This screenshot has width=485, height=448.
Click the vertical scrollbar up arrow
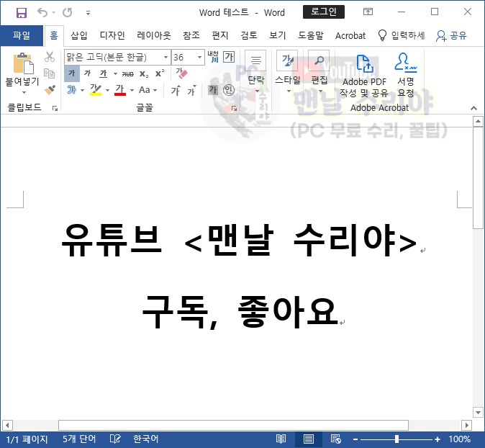pyautogui.click(x=478, y=122)
